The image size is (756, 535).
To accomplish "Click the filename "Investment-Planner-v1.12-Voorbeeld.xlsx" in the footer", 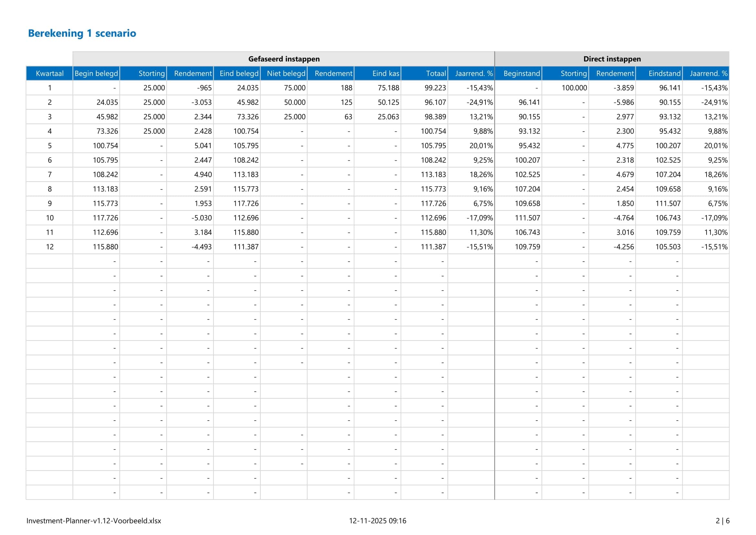I will (94, 521).
